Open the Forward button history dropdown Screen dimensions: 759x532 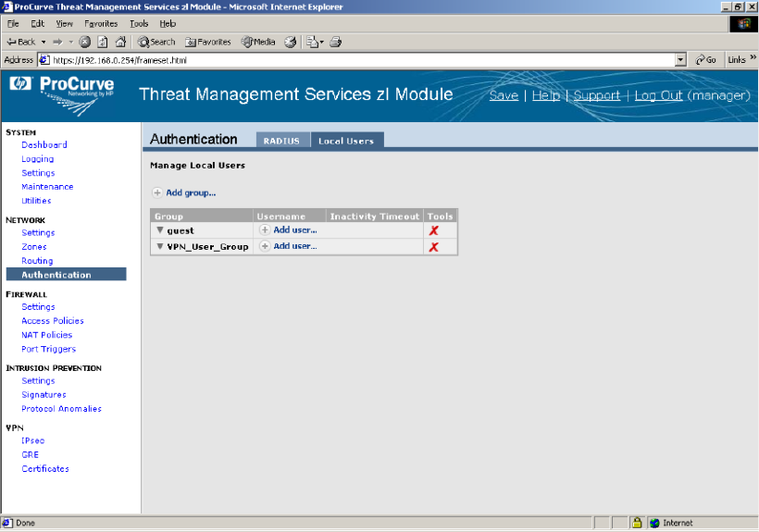[x=70, y=42]
